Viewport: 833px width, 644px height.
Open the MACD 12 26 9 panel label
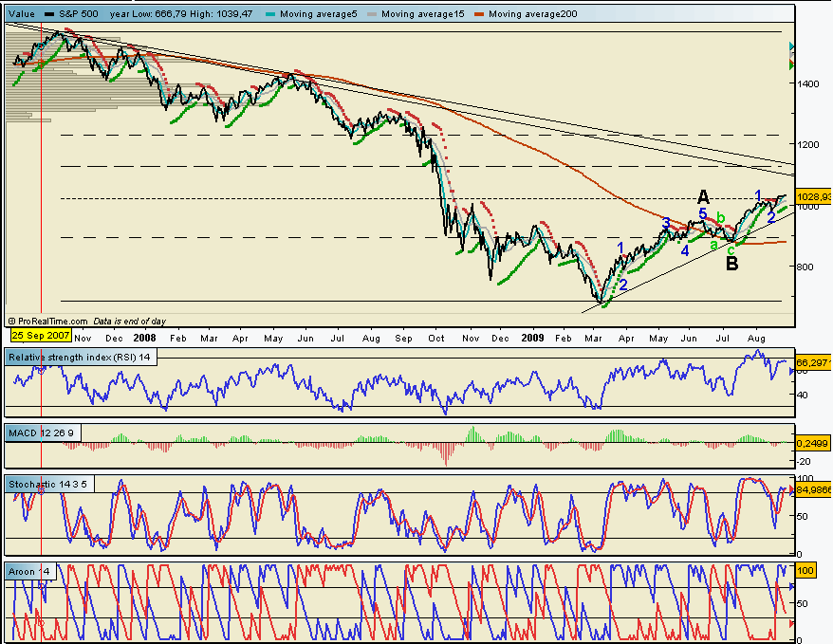tap(41, 433)
